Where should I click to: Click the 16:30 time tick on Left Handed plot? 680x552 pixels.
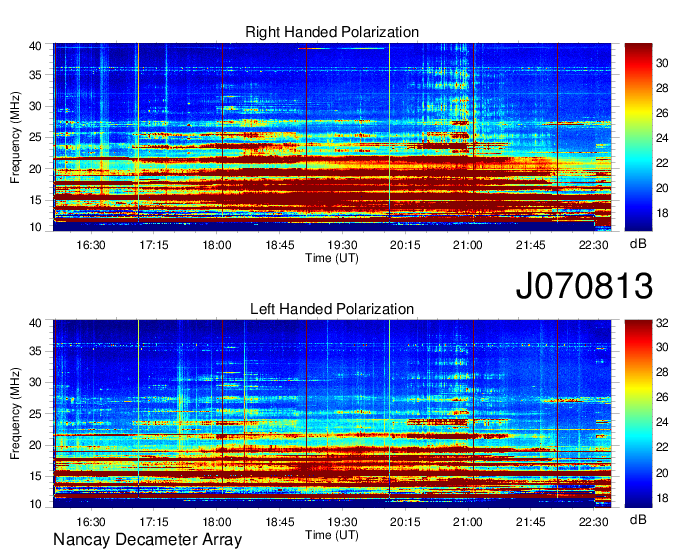point(91,522)
